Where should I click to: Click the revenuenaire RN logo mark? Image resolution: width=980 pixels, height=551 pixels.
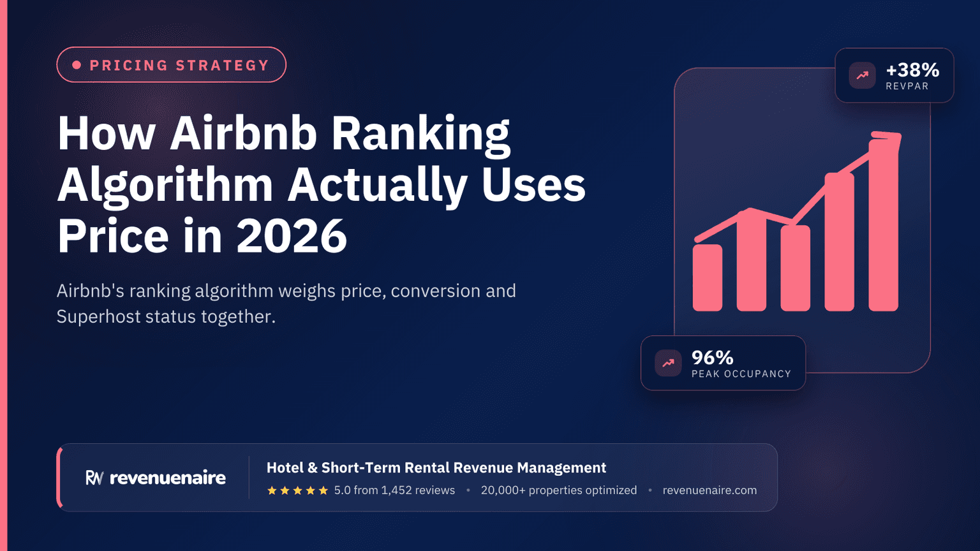pos(94,478)
